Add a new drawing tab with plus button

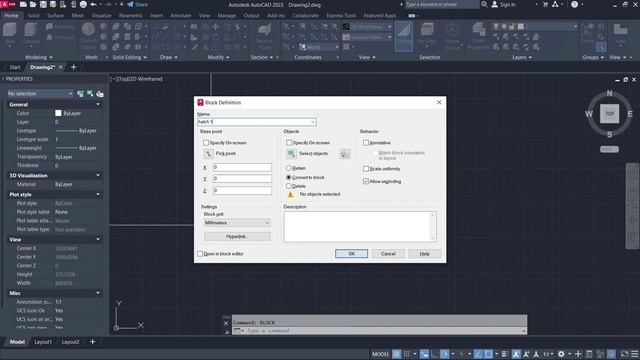pos(73,67)
